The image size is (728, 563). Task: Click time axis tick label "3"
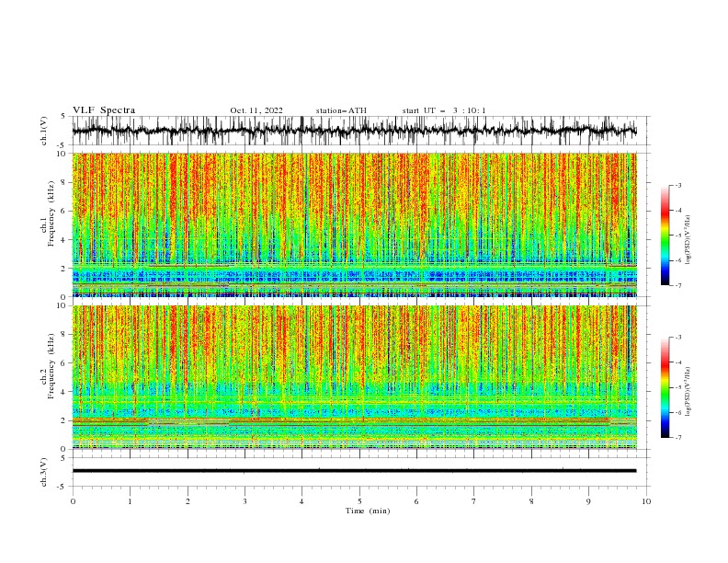pos(245,501)
